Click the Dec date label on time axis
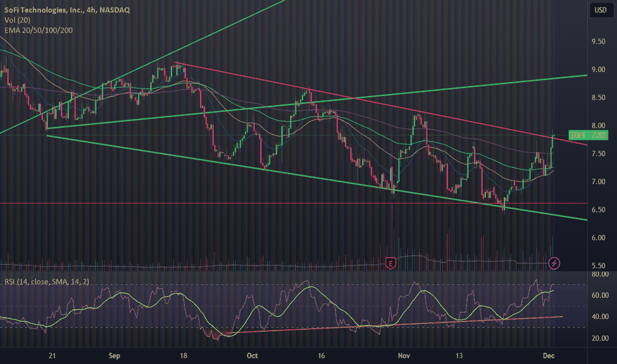This screenshot has width=617, height=364. 549,356
